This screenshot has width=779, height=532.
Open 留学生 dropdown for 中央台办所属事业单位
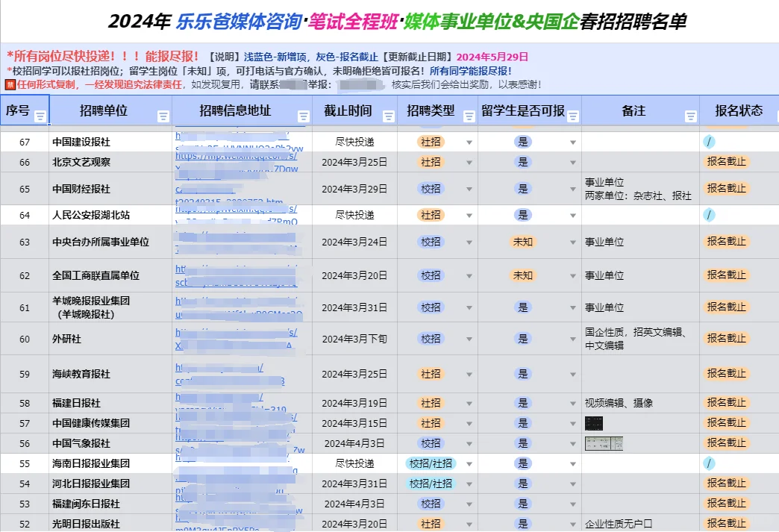[x=573, y=242]
